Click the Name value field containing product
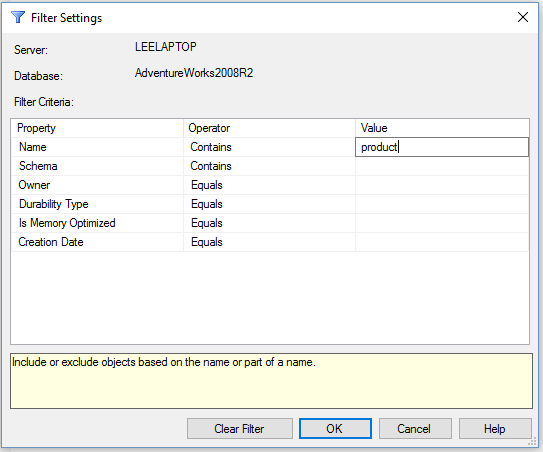543x452 pixels. pyautogui.click(x=442, y=147)
